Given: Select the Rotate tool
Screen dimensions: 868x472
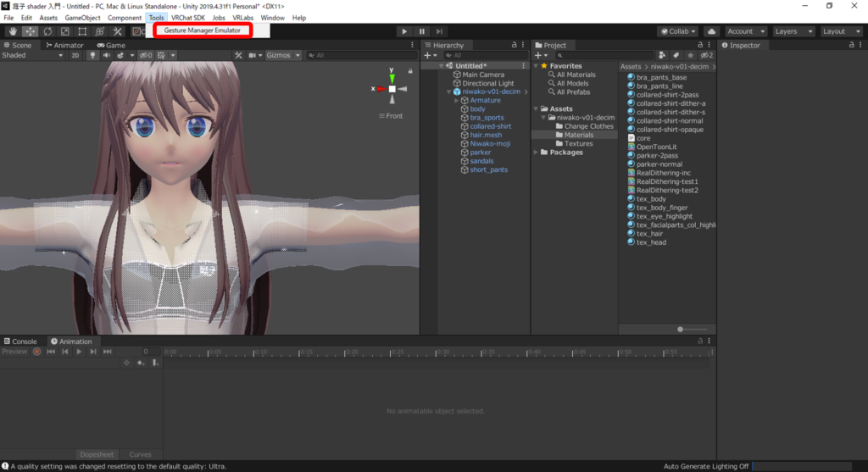Looking at the screenshot, I should tap(47, 31).
